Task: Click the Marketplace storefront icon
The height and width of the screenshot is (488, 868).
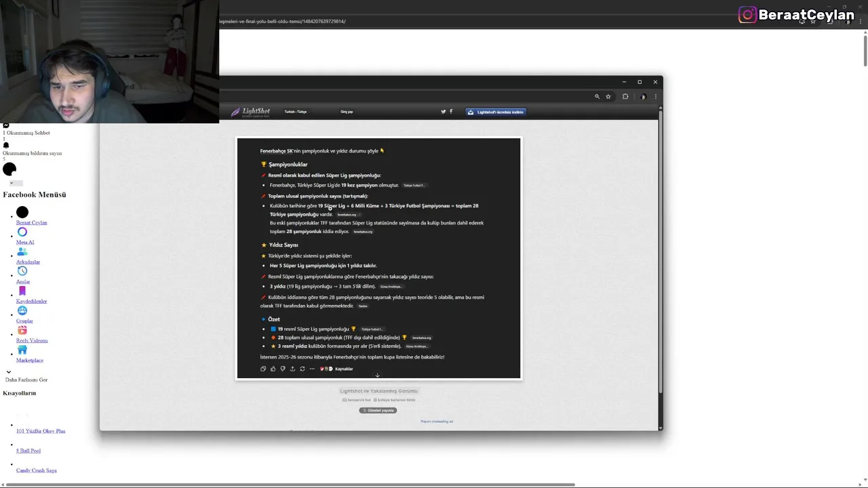Action: (22, 350)
